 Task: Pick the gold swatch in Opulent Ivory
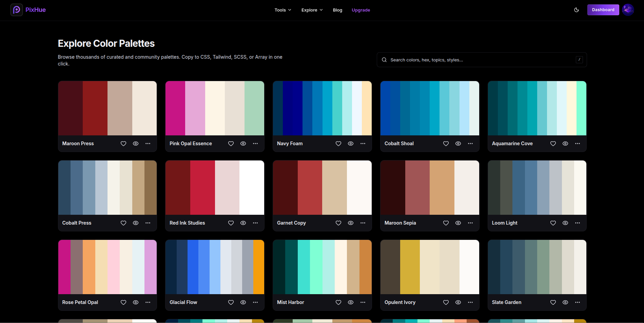410,267
